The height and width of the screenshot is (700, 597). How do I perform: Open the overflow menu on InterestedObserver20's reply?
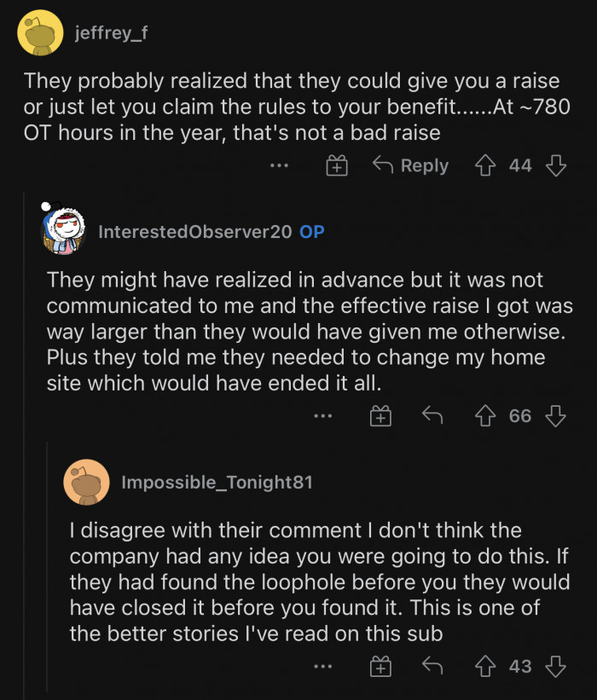(x=322, y=416)
